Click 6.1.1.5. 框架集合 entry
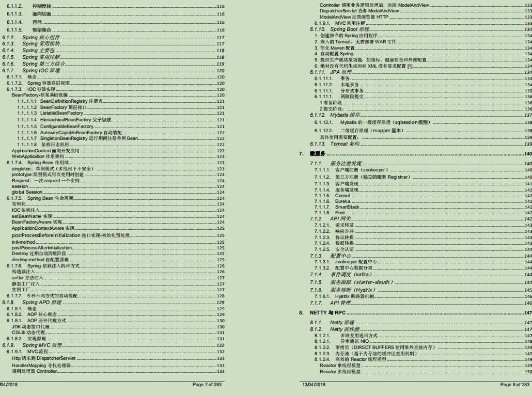Screen dimensions: 532x396 (x=115, y=30)
